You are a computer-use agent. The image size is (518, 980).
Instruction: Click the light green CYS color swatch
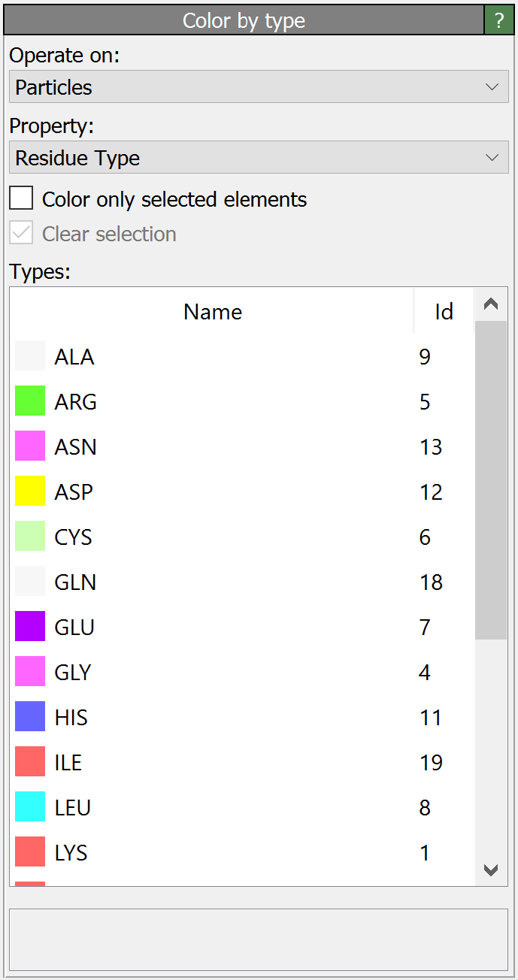coord(30,537)
